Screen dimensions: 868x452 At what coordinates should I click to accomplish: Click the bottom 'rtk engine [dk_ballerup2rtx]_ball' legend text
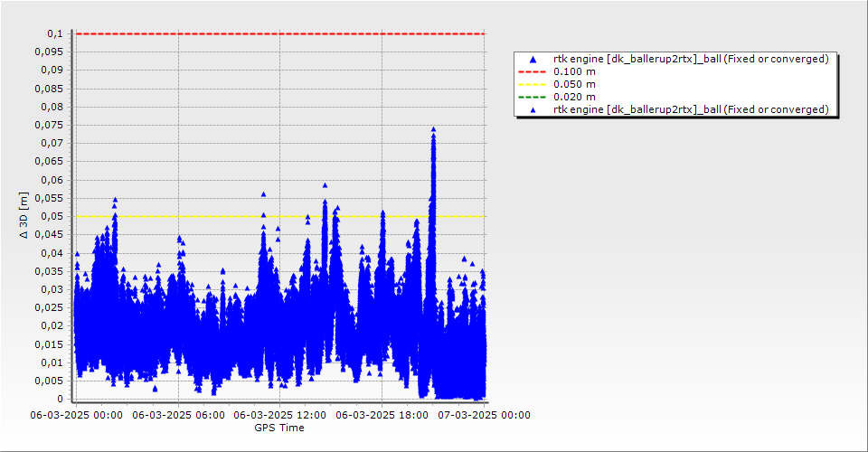tap(691, 109)
